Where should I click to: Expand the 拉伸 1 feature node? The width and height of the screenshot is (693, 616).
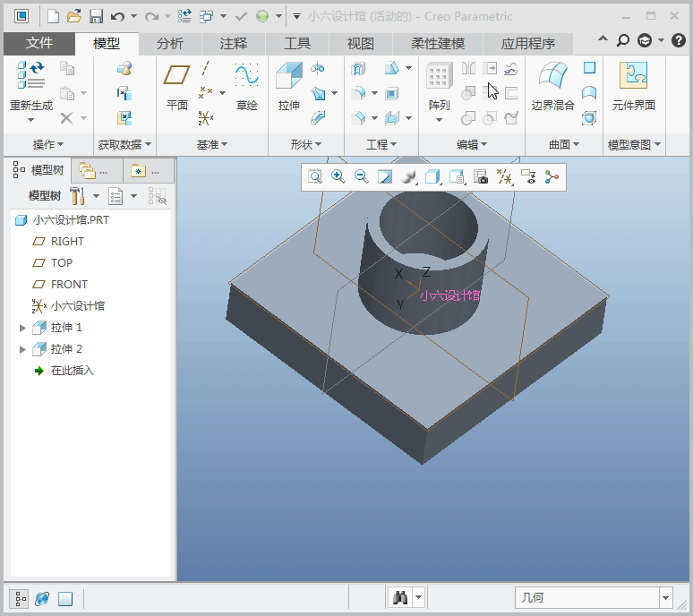(x=23, y=328)
